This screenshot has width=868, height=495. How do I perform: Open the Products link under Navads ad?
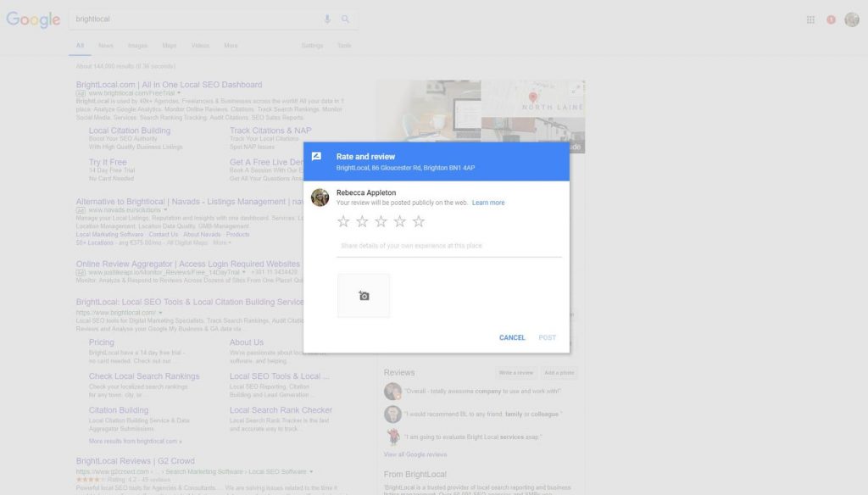click(x=238, y=235)
